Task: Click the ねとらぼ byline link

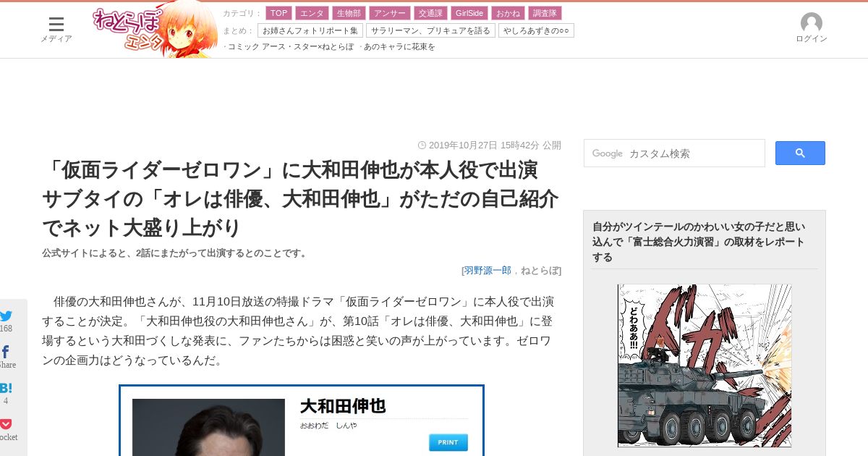Action: [540, 270]
